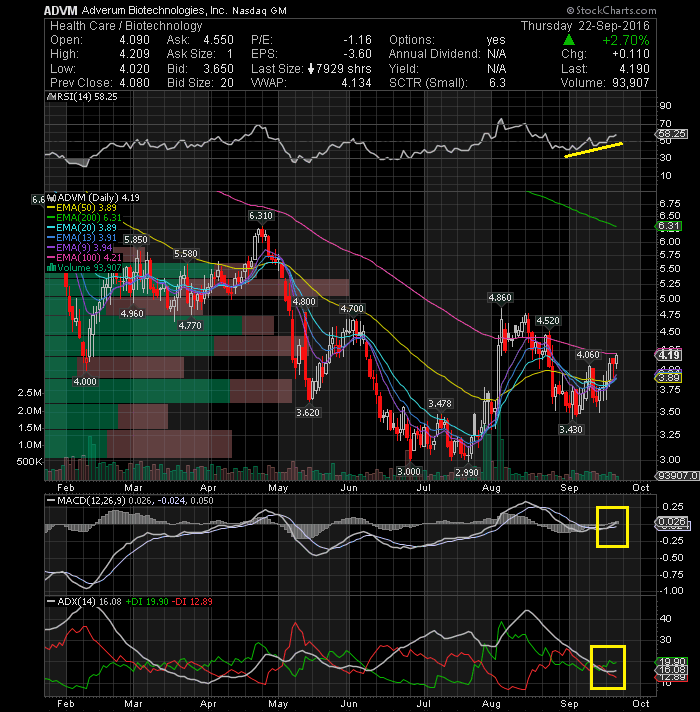700x712 pixels.
Task: Click the EMA(9) 3.94 legend entry
Action: 84,247
